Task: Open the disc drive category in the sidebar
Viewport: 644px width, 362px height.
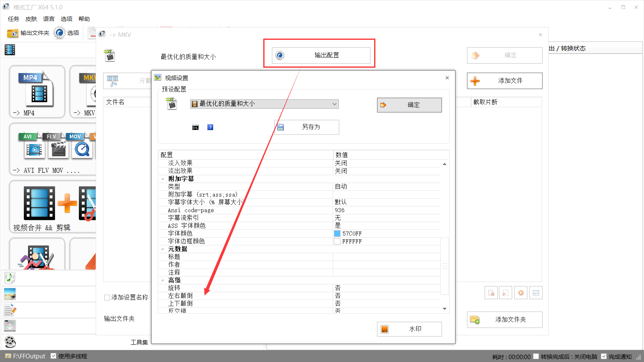Action: tap(10, 325)
